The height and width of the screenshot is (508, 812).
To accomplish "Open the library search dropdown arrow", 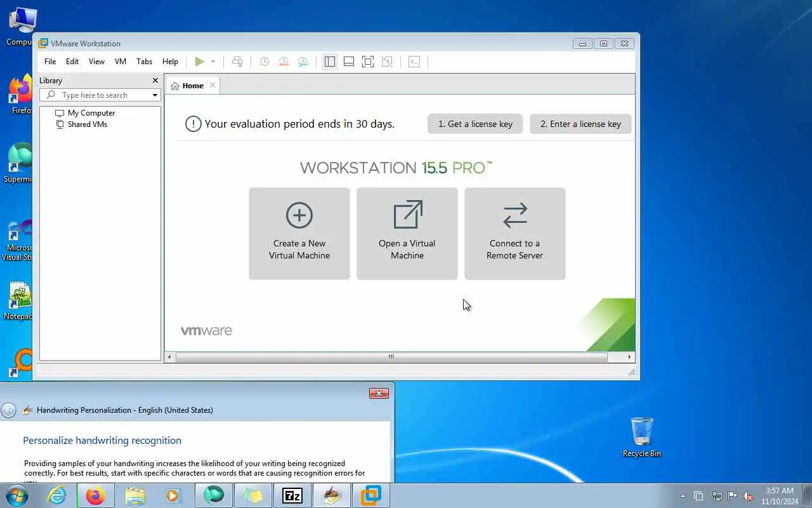I will pos(155,95).
